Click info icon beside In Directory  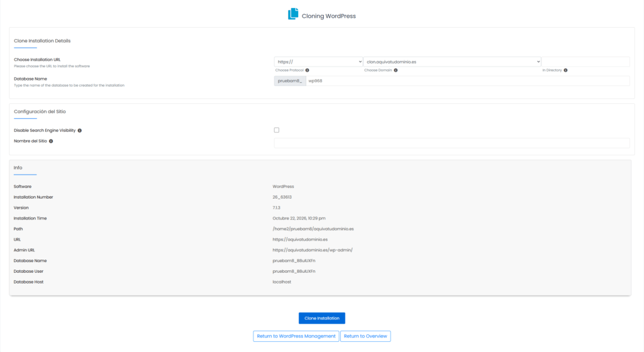(x=565, y=70)
